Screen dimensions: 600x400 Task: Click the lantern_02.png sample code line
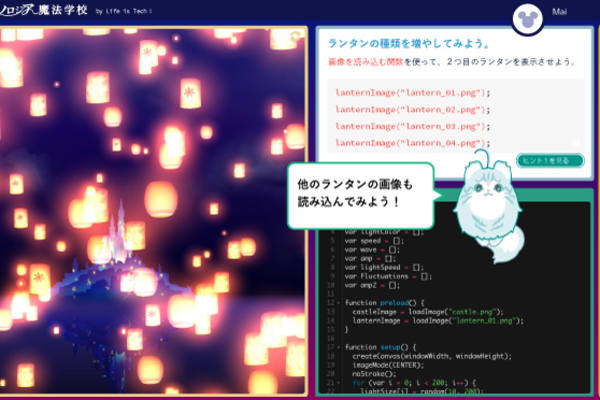(x=413, y=109)
